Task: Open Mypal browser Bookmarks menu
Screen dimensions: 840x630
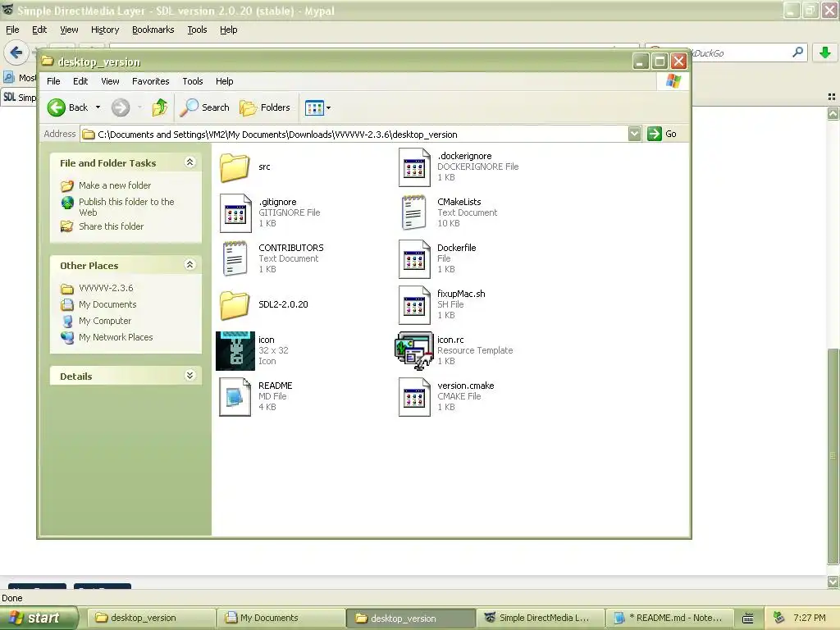Action: (x=153, y=30)
